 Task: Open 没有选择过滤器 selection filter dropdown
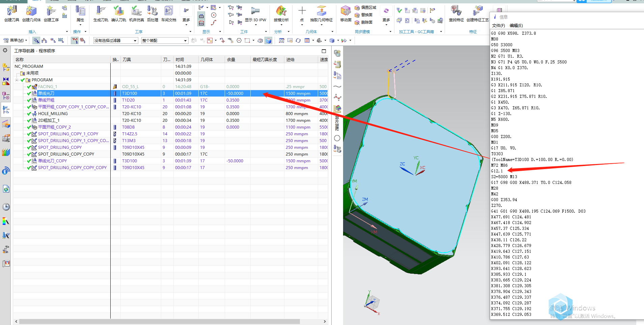(116, 40)
